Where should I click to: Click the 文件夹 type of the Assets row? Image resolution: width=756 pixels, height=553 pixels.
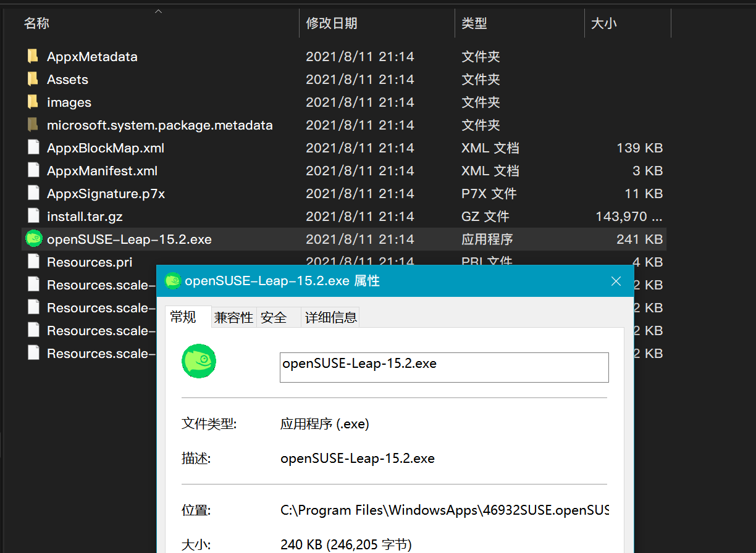tap(481, 80)
